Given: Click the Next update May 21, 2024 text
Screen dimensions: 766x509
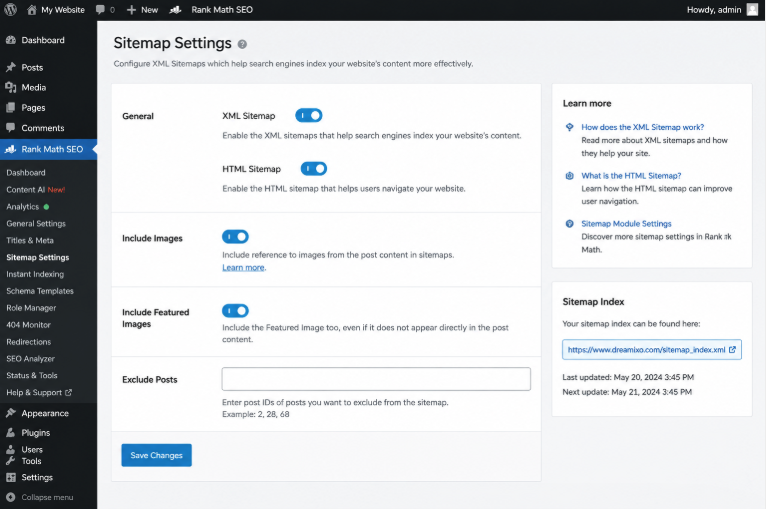Looking at the screenshot, I should coord(627,392).
